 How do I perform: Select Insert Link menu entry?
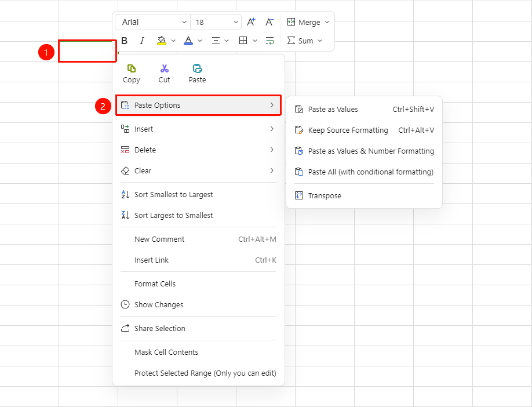pos(198,260)
